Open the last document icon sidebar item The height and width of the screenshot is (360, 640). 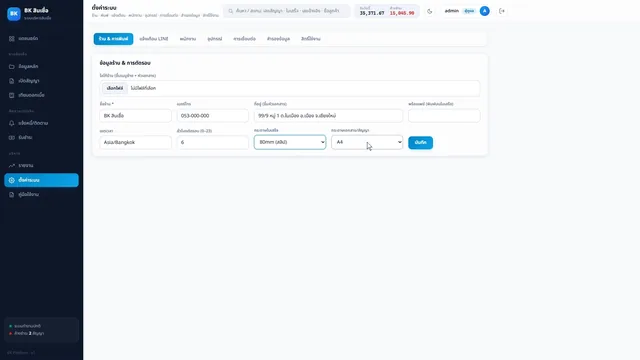click(41, 195)
